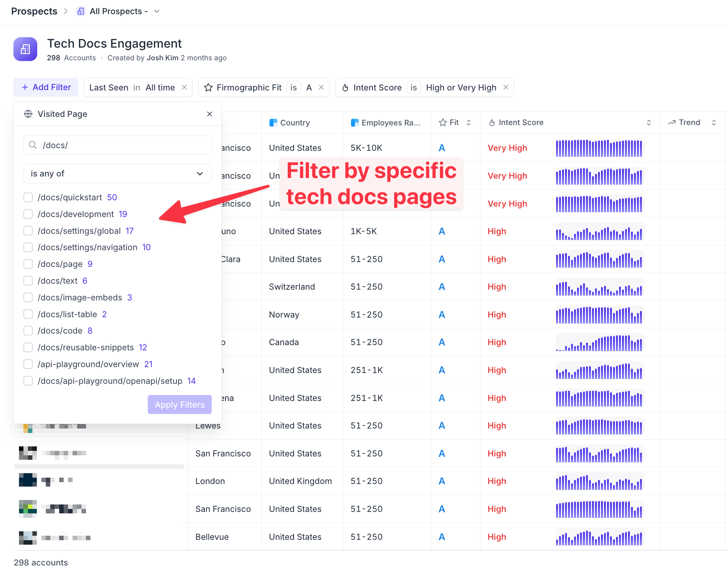Close the Visited Page filter panel
728x583 pixels.
pyautogui.click(x=210, y=114)
